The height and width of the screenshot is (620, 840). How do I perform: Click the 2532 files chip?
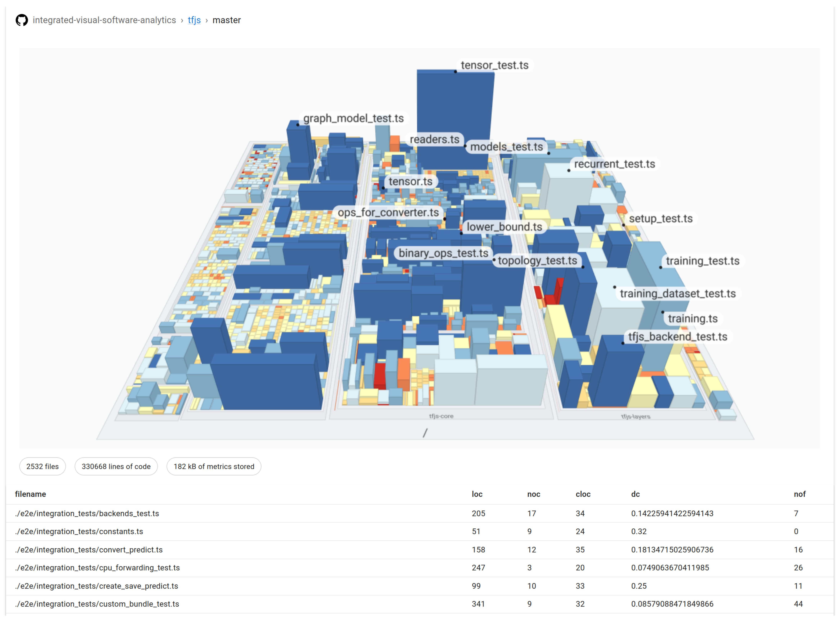click(42, 467)
